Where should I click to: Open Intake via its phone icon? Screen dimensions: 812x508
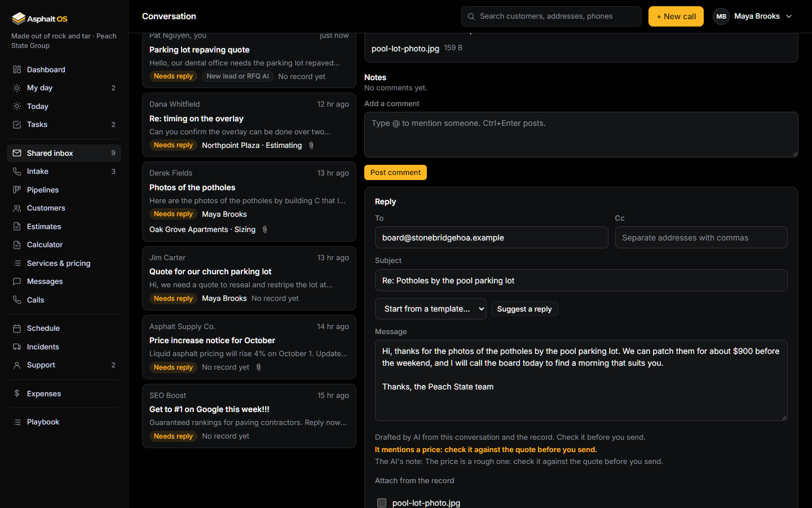(17, 172)
